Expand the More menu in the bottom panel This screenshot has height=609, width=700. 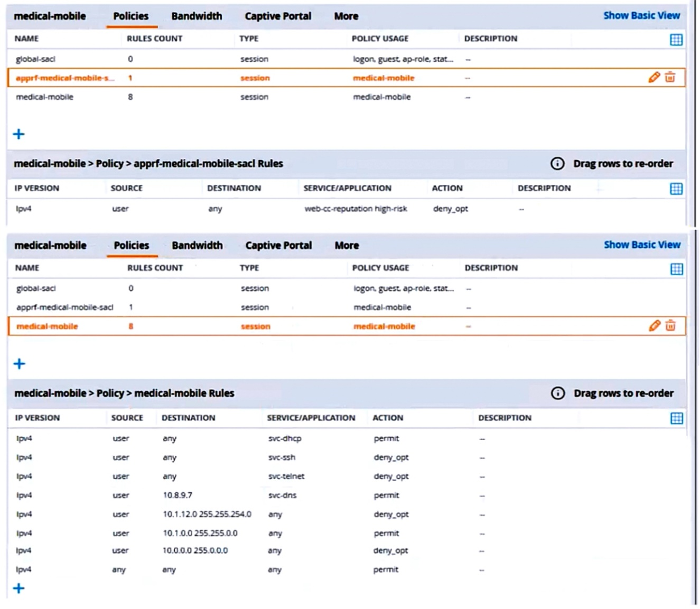click(x=347, y=246)
